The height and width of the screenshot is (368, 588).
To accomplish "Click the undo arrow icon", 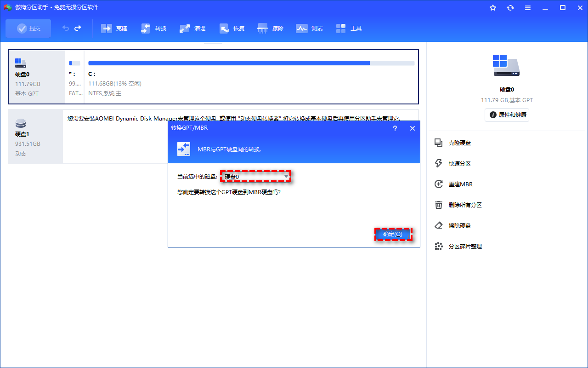I will pos(66,29).
